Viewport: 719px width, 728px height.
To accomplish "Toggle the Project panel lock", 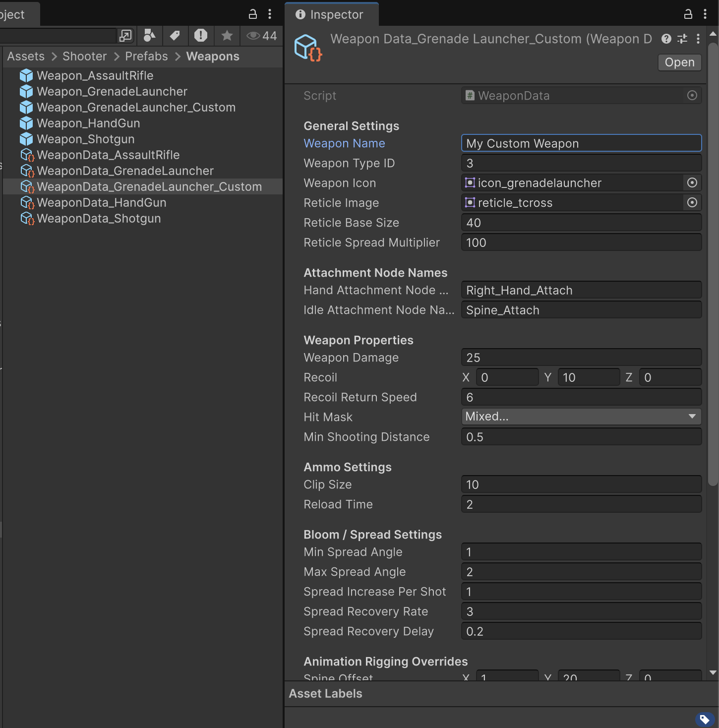I will coord(253,14).
